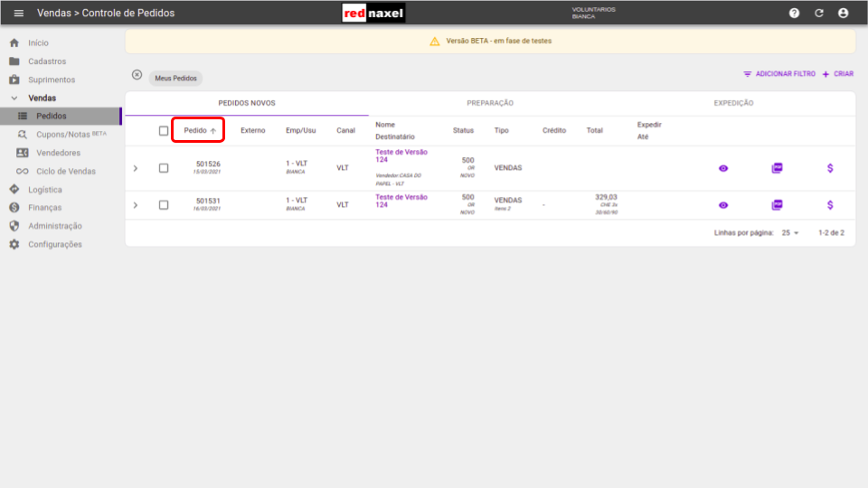Switch to Pedidos Novos tab
The image size is (868, 488).
247,103
